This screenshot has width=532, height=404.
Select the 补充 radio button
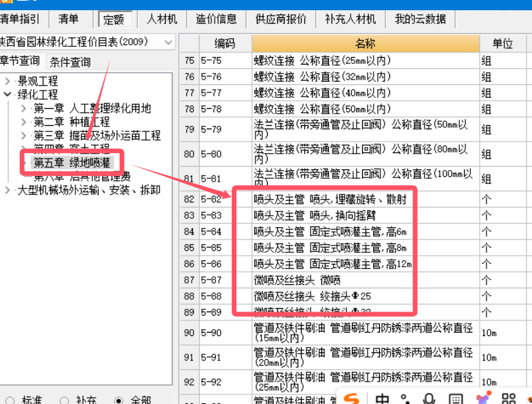point(64,401)
